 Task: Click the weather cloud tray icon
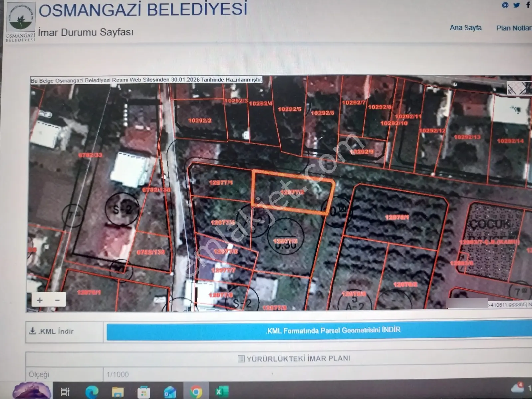pos(517,388)
